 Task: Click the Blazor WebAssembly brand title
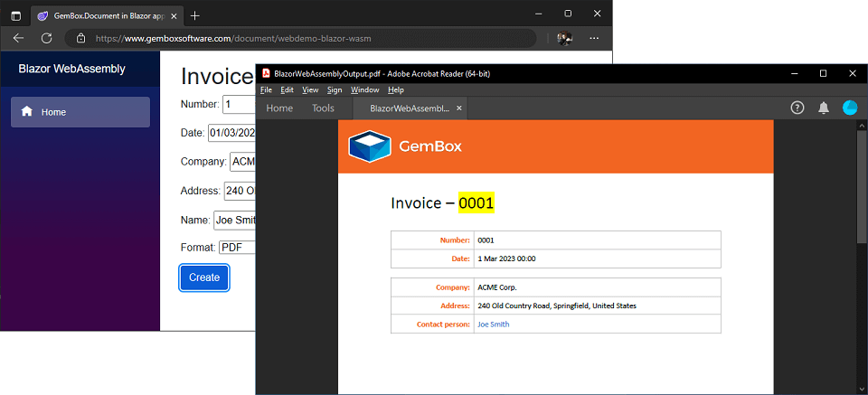(x=71, y=69)
